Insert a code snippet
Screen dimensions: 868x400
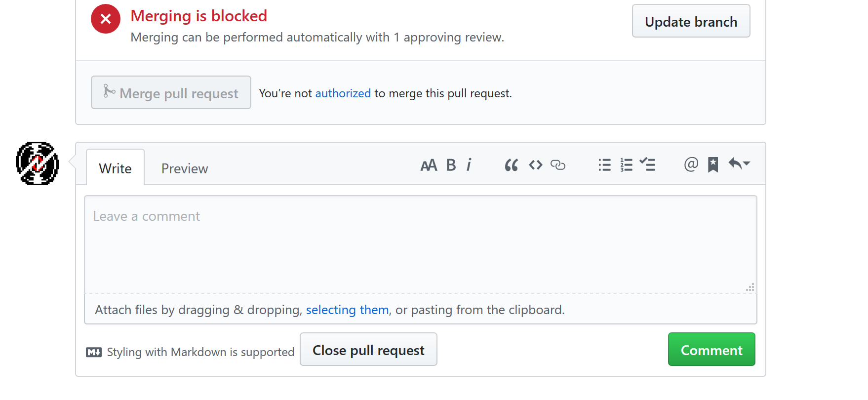[x=535, y=165]
